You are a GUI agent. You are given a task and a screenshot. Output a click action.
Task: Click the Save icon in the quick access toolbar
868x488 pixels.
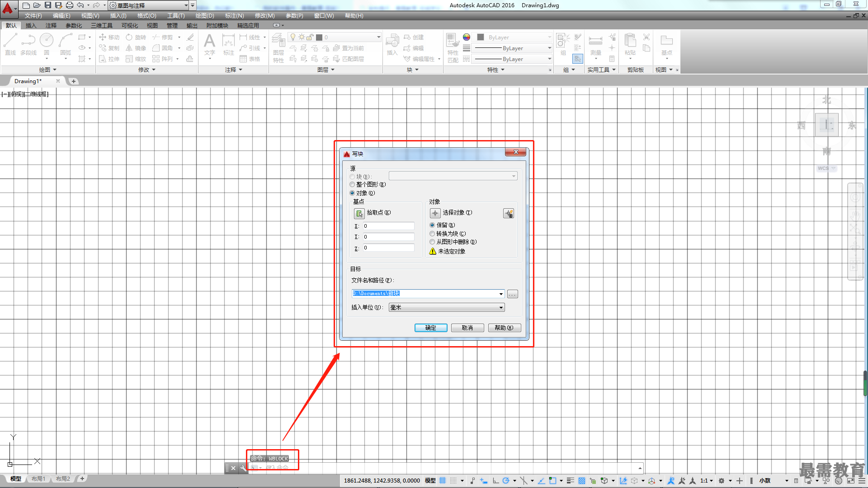pyautogui.click(x=48, y=5)
